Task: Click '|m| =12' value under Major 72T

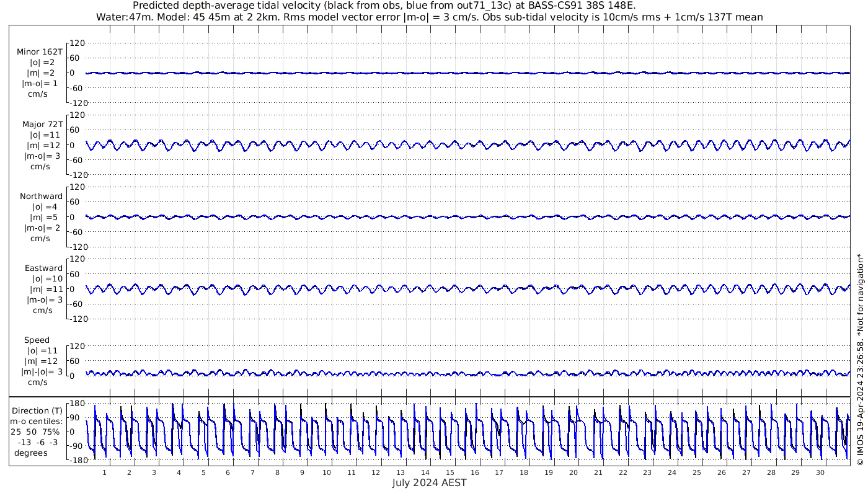Action: coord(44,145)
